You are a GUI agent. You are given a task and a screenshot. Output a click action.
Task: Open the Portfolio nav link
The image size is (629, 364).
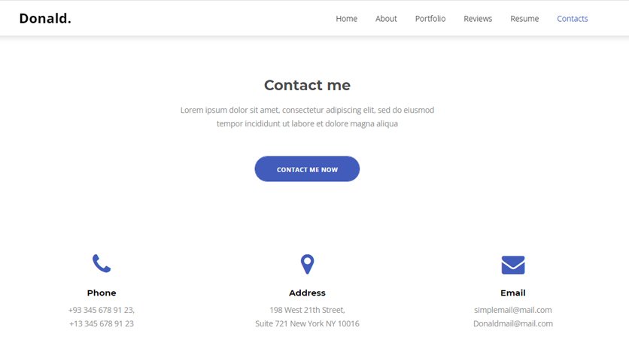(x=430, y=19)
